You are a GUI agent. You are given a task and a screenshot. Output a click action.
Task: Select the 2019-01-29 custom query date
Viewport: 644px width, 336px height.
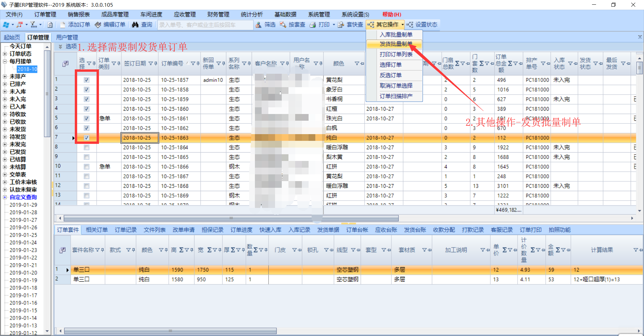(x=23, y=205)
